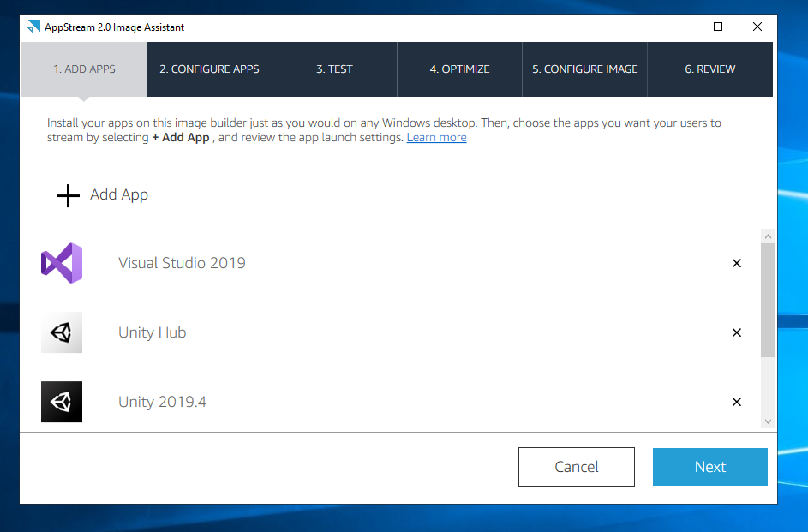This screenshot has height=532, width=808.
Task: Select the Configure Image tab
Action: (584, 69)
